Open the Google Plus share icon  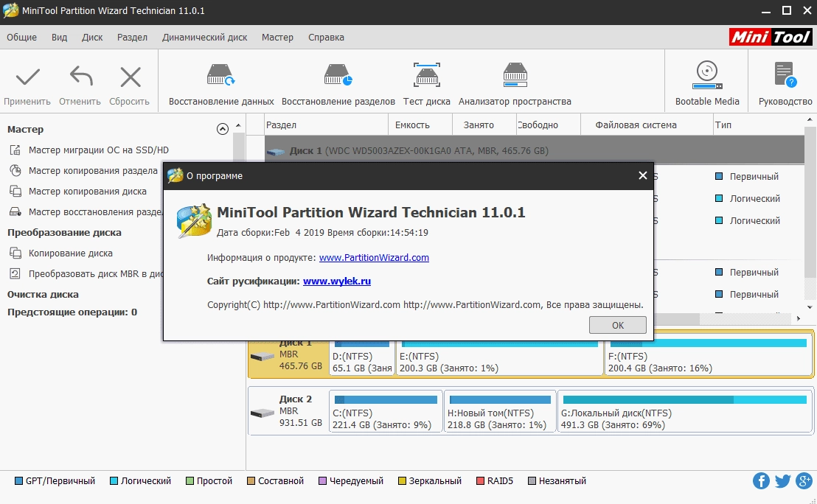(x=804, y=480)
